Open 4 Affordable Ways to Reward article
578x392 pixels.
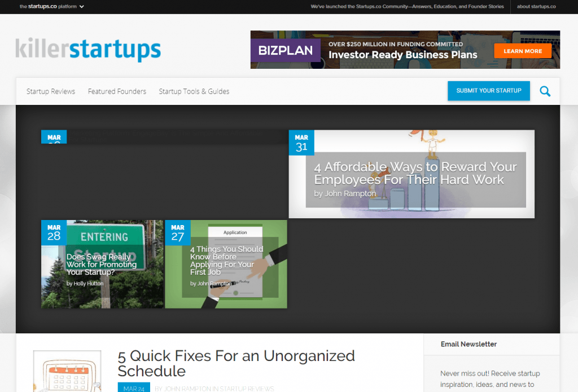click(x=415, y=174)
